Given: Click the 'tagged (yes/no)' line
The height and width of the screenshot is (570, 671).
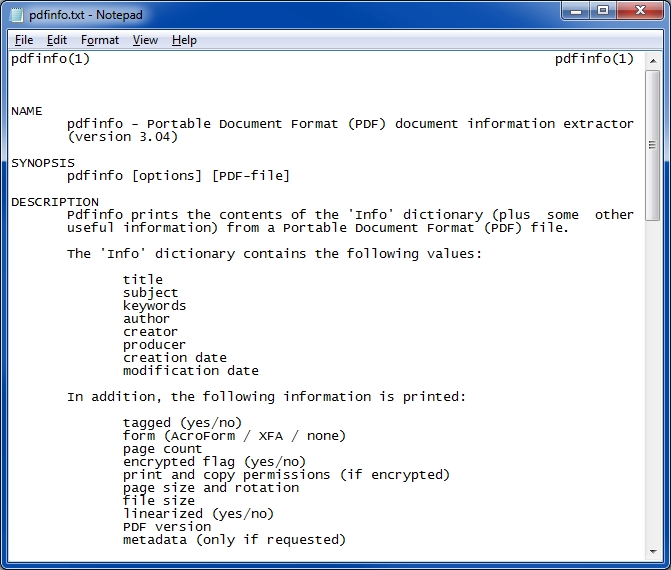Looking at the screenshot, I should click(x=183, y=423).
